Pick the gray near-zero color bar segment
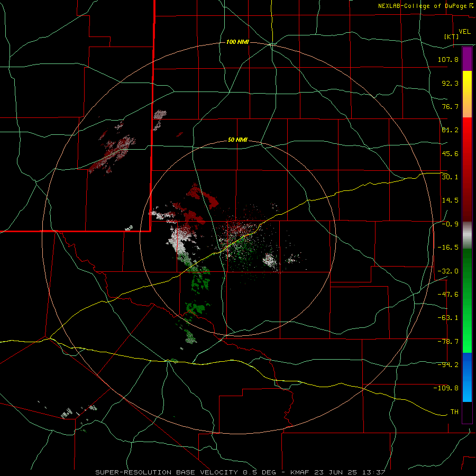 [x=467, y=235]
